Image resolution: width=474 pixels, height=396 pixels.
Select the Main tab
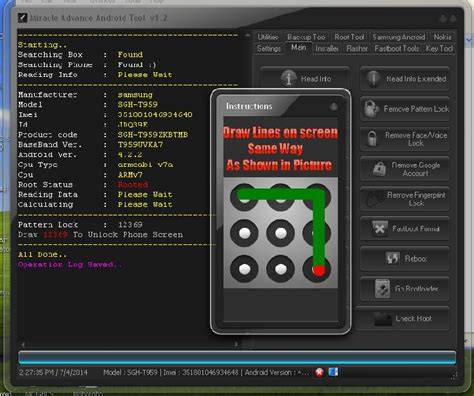pyautogui.click(x=298, y=48)
